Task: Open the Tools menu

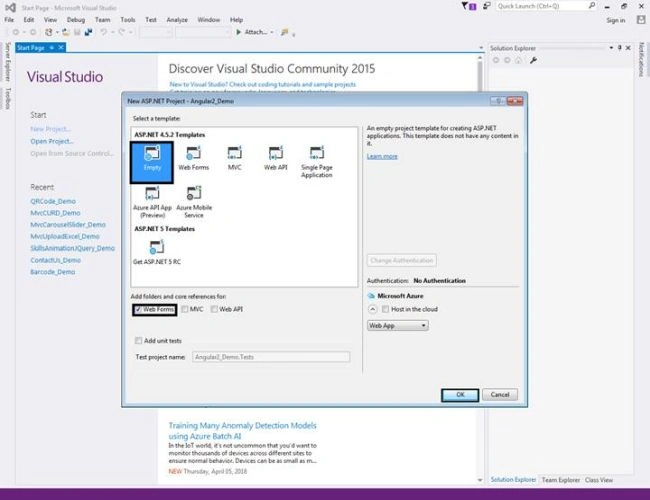Action: coord(128,19)
